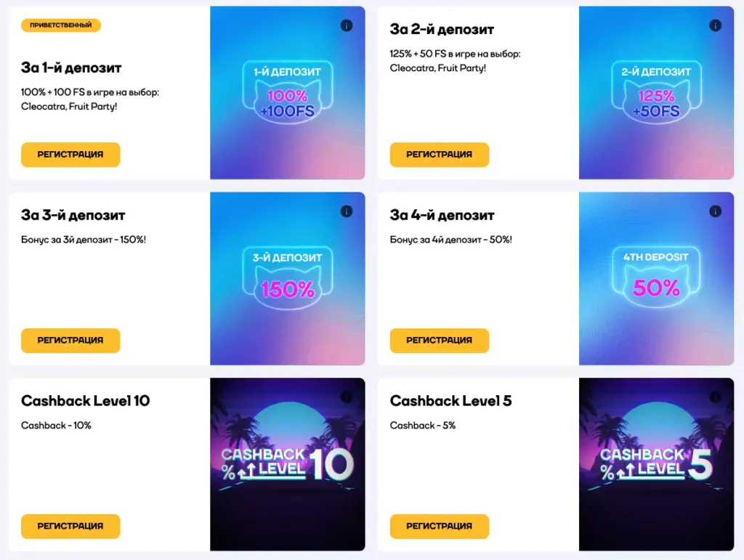Click the "За 1-й депозит" heading

[71, 68]
